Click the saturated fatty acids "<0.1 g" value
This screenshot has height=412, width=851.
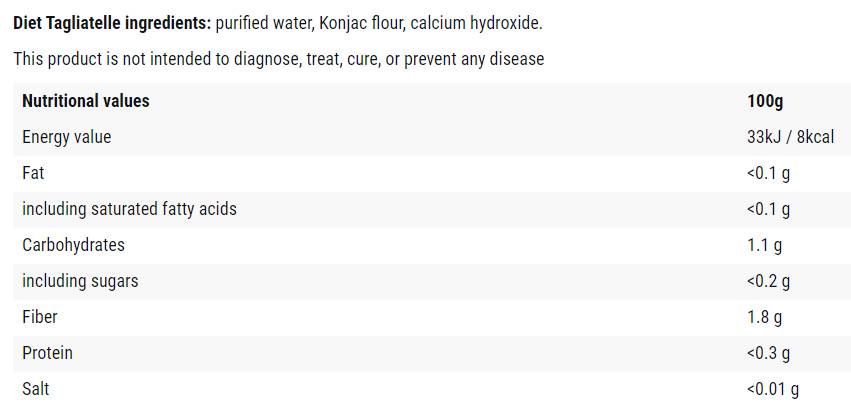(x=768, y=209)
